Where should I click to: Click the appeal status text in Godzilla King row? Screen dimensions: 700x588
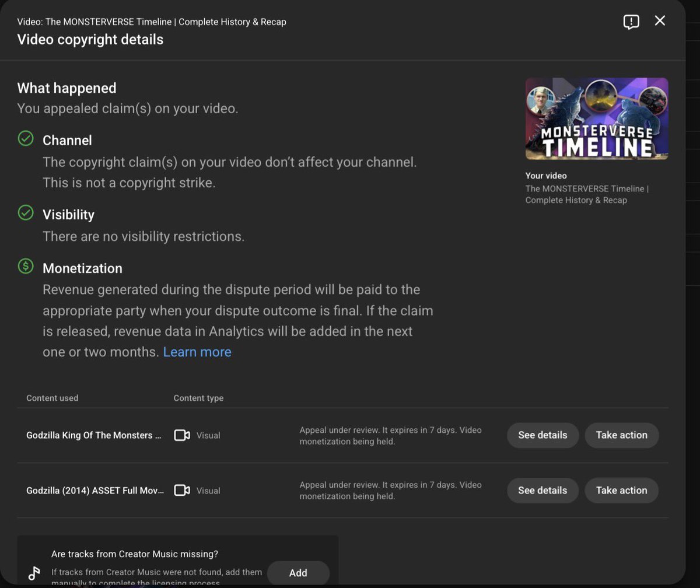[391, 436]
